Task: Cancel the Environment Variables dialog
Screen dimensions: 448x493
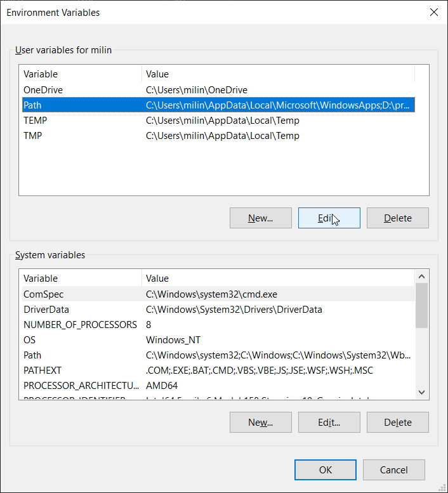Action: tap(393, 470)
